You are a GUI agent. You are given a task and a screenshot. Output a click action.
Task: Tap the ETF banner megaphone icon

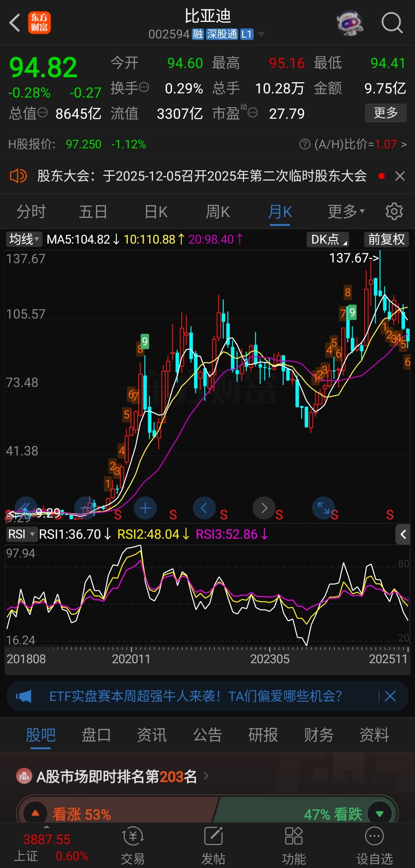(x=23, y=696)
